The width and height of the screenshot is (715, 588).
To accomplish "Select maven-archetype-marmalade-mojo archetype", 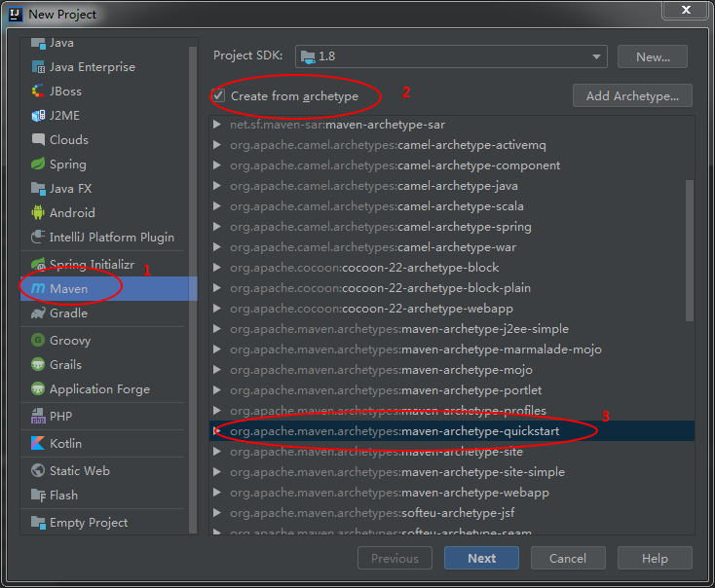I will 452,349.
